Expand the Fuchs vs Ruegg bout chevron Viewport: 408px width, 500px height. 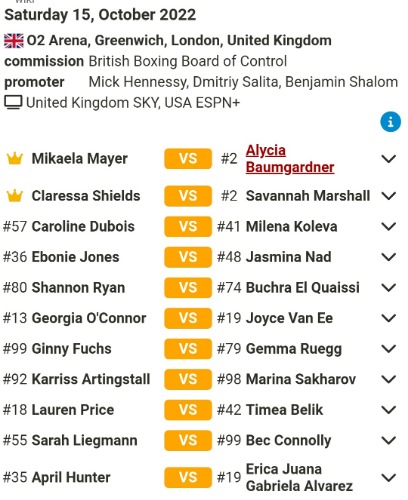(x=388, y=349)
